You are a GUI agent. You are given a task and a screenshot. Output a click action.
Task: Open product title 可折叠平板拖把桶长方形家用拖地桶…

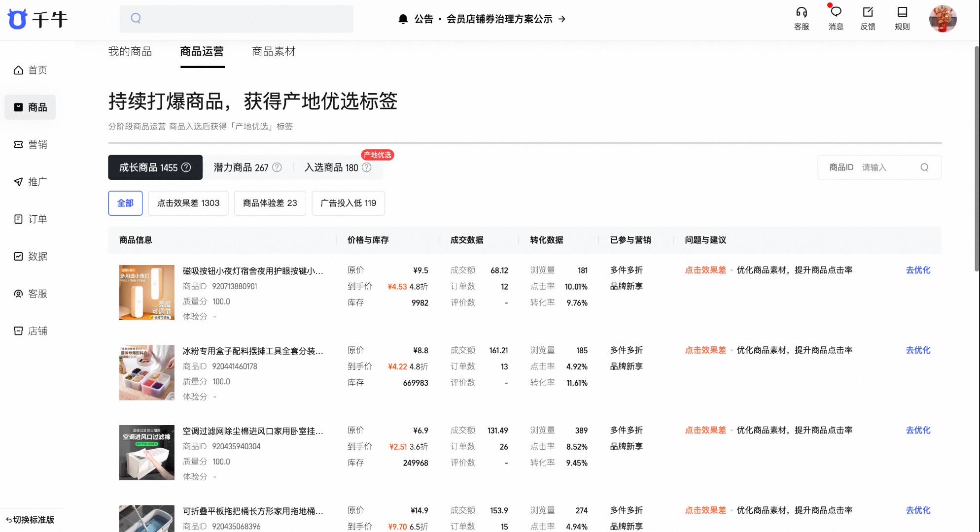253,511
